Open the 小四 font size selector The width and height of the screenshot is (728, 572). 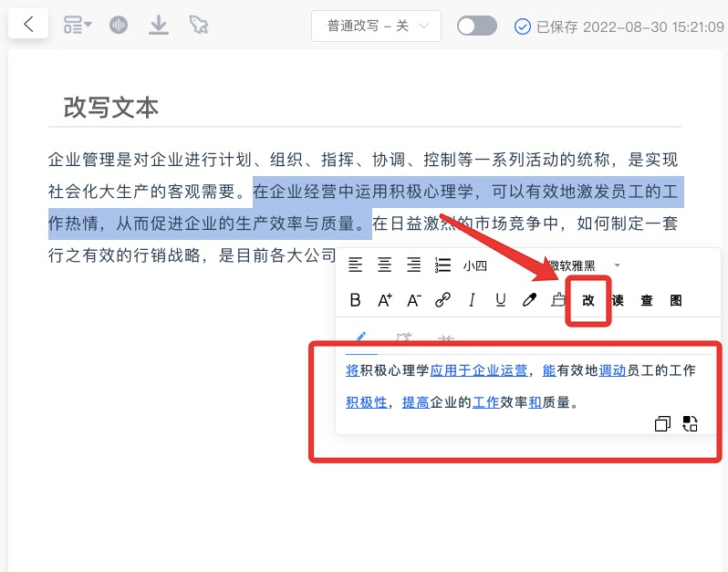475,265
